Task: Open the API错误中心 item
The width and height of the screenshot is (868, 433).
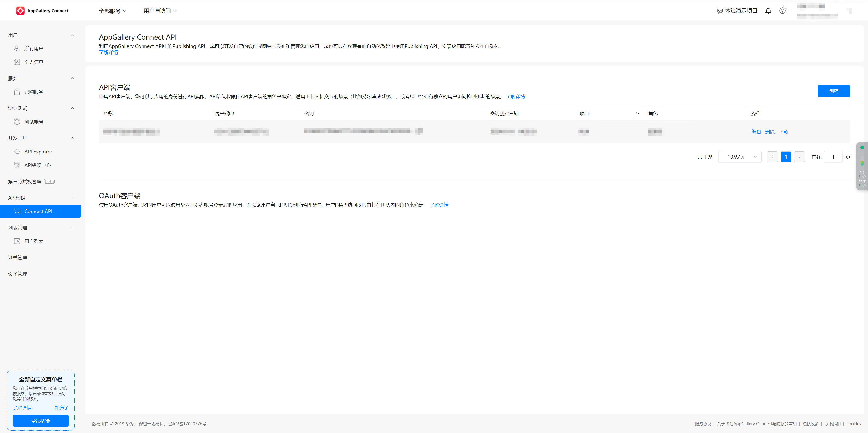Action: (x=37, y=165)
